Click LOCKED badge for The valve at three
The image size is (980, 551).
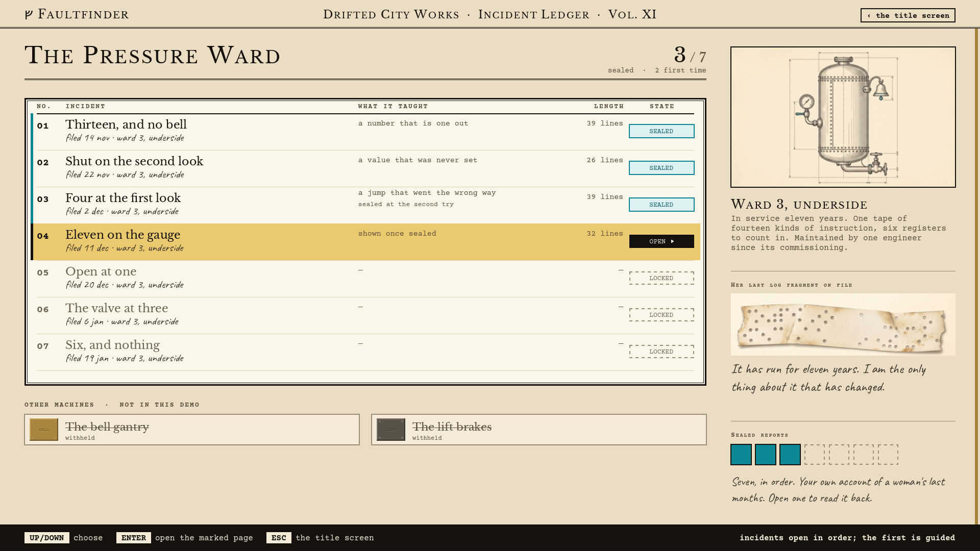[x=661, y=315]
